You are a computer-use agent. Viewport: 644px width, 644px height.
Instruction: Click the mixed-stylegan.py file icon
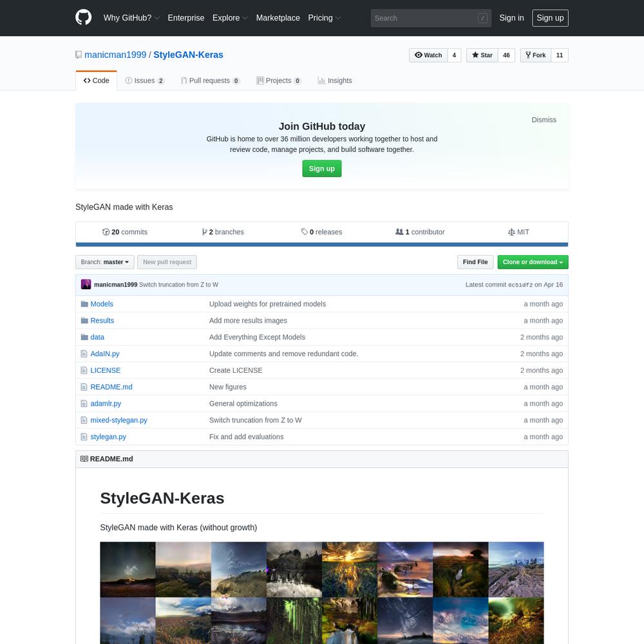point(84,420)
